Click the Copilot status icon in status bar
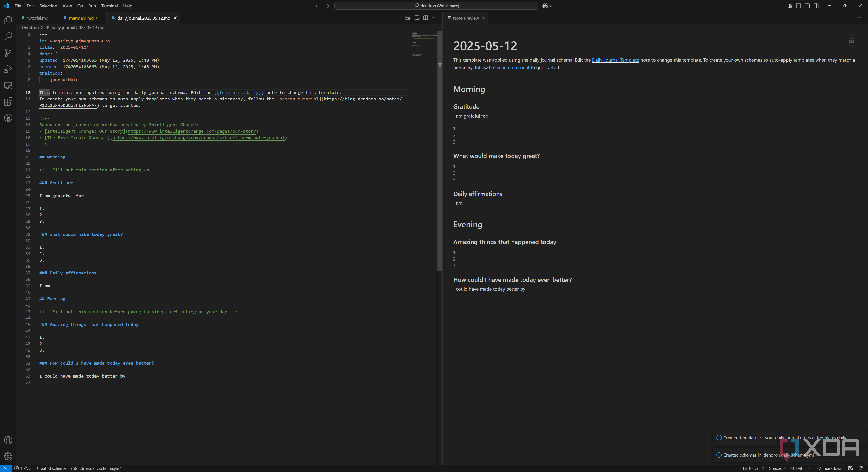This screenshot has width=868, height=472. pos(850,468)
